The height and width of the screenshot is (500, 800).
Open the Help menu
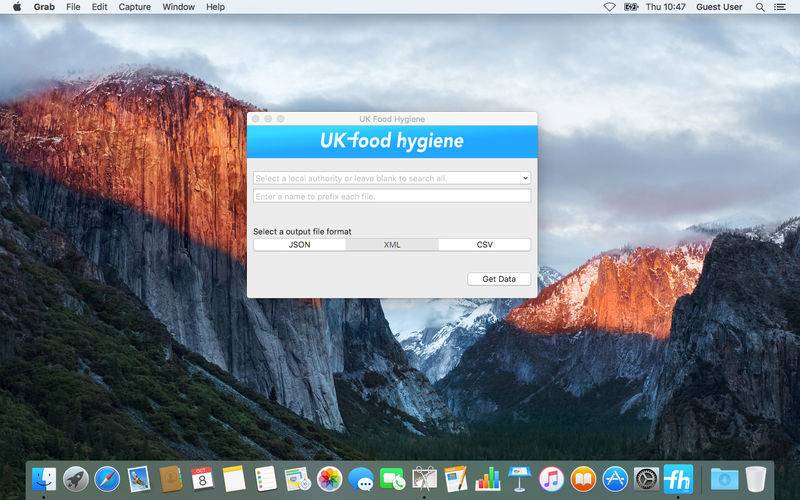[215, 7]
